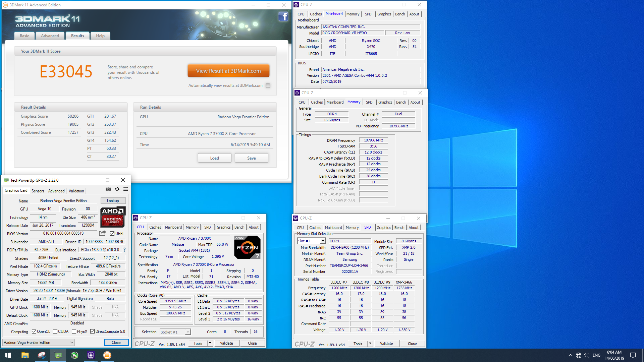Click the GPU-Z title bar icon
The height and width of the screenshot is (362, 644).
[x=6, y=180]
